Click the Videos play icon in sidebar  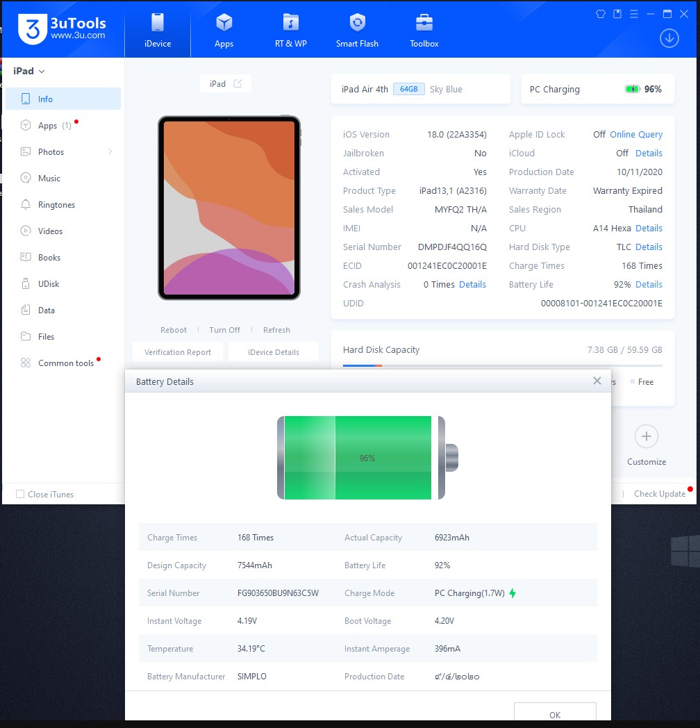click(26, 231)
